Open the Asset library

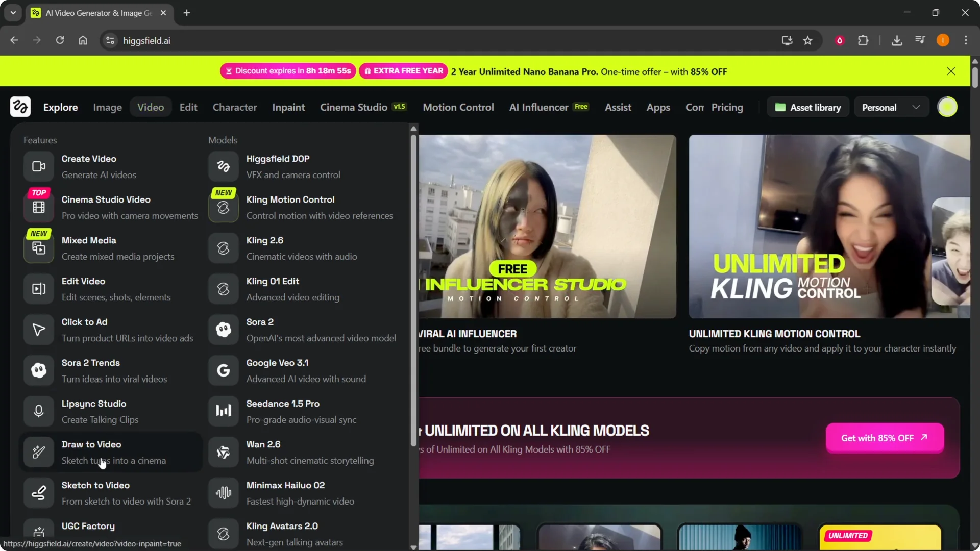[x=807, y=107]
